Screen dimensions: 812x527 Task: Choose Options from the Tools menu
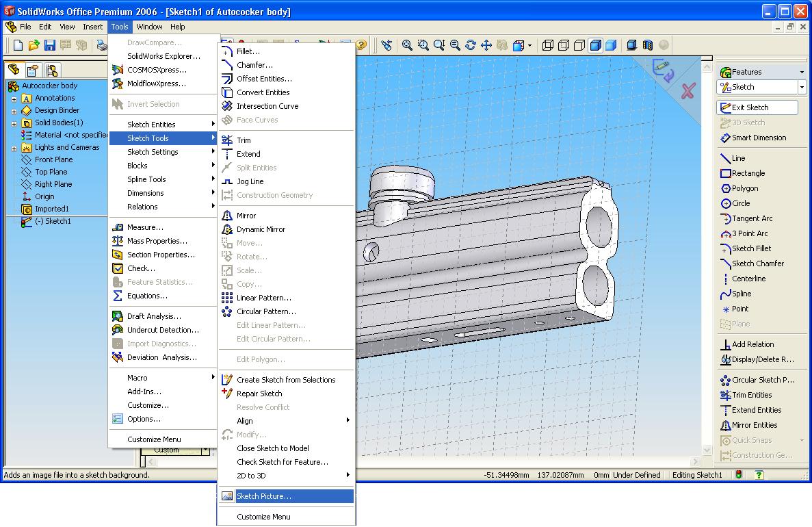(x=163, y=419)
